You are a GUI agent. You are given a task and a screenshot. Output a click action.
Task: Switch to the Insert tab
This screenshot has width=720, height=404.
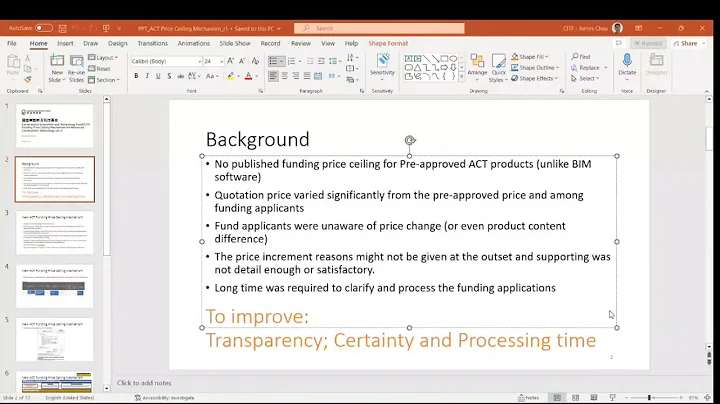tap(65, 43)
